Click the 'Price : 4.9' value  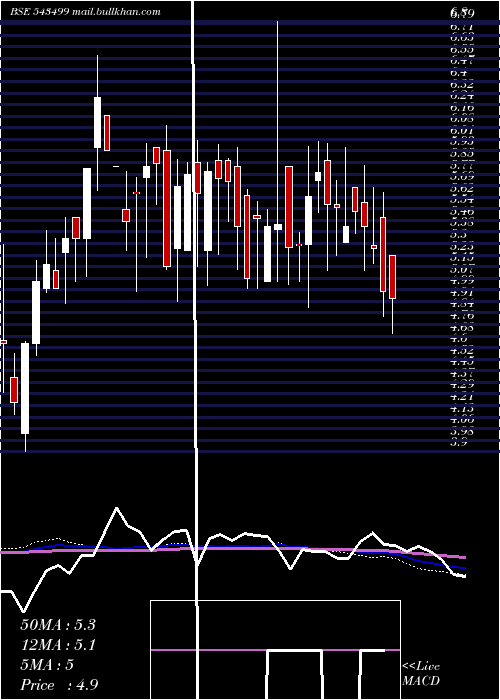[x=59, y=685]
